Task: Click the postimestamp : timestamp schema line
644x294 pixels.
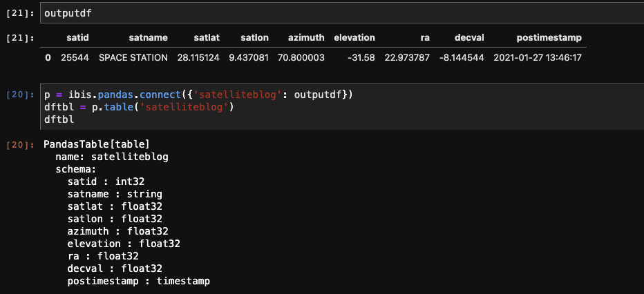Action: click(139, 282)
